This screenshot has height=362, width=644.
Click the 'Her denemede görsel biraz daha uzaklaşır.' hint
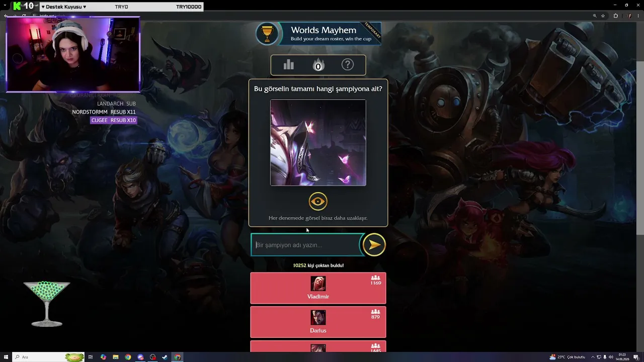coord(318,218)
